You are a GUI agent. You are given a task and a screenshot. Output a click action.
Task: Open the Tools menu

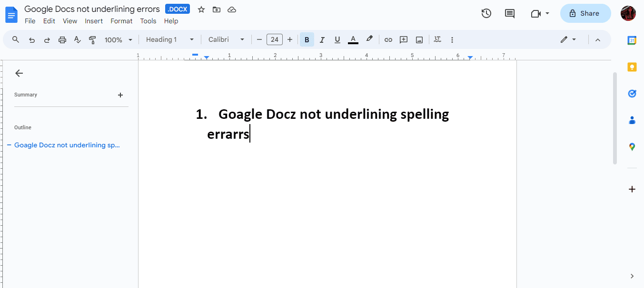(148, 21)
